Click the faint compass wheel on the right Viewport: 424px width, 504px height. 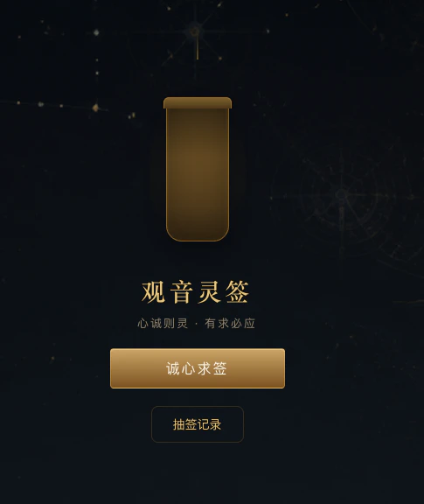tap(342, 194)
